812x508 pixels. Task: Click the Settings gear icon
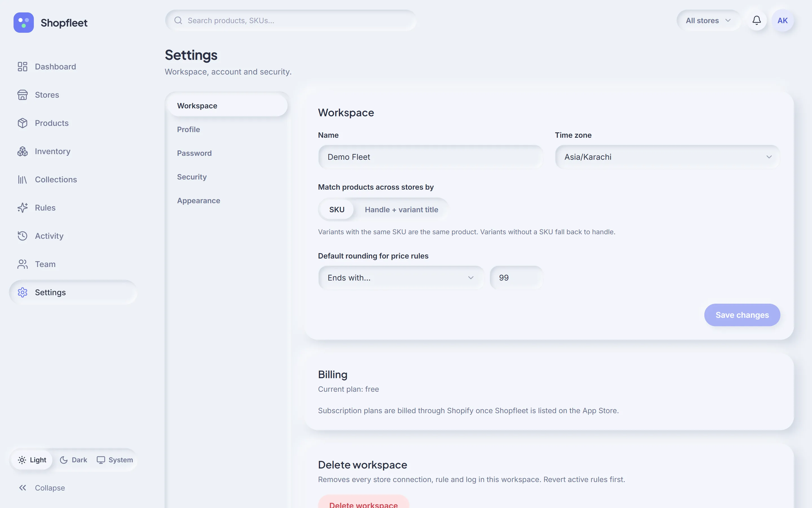coord(23,292)
